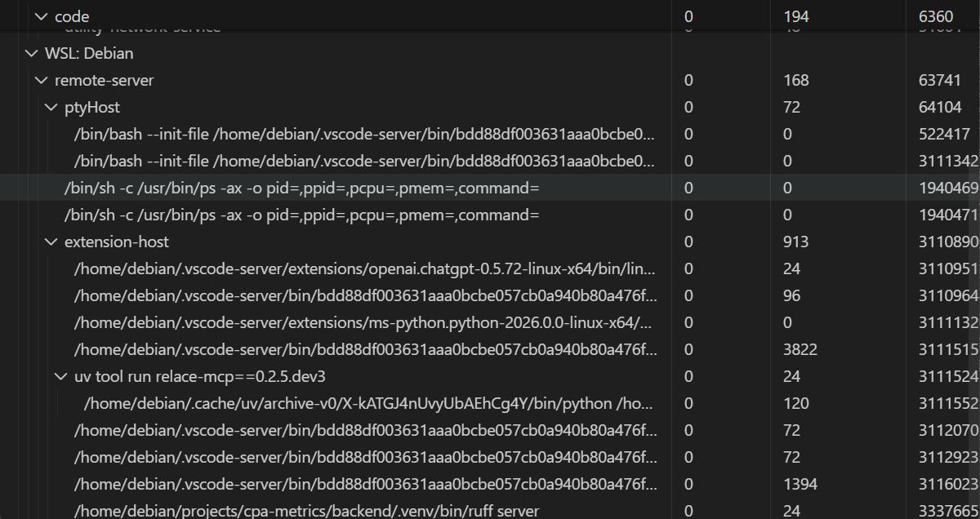The width and height of the screenshot is (980, 519).
Task: Click PID value 63741
Action: 940,80
